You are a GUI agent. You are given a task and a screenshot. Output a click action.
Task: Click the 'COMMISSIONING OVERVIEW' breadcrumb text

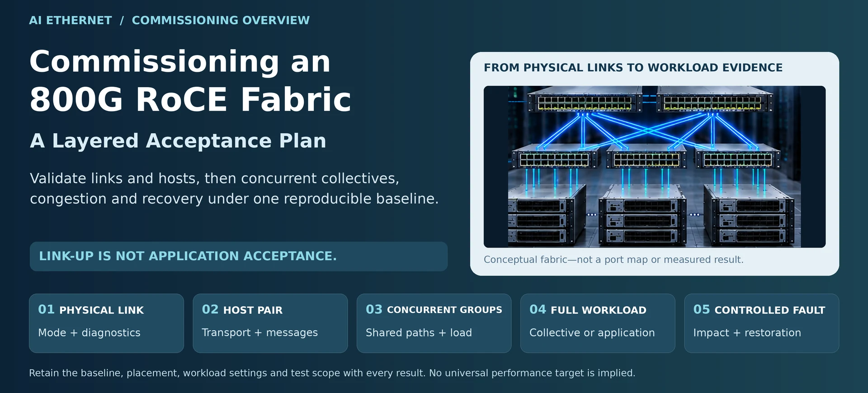tap(221, 20)
